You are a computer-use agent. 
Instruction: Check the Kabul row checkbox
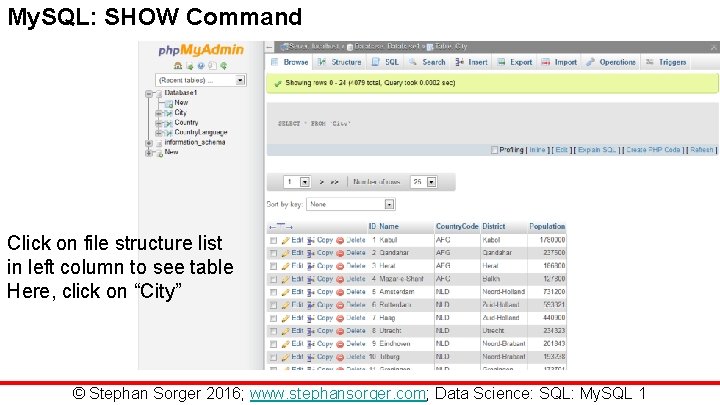pyautogui.click(x=274, y=240)
